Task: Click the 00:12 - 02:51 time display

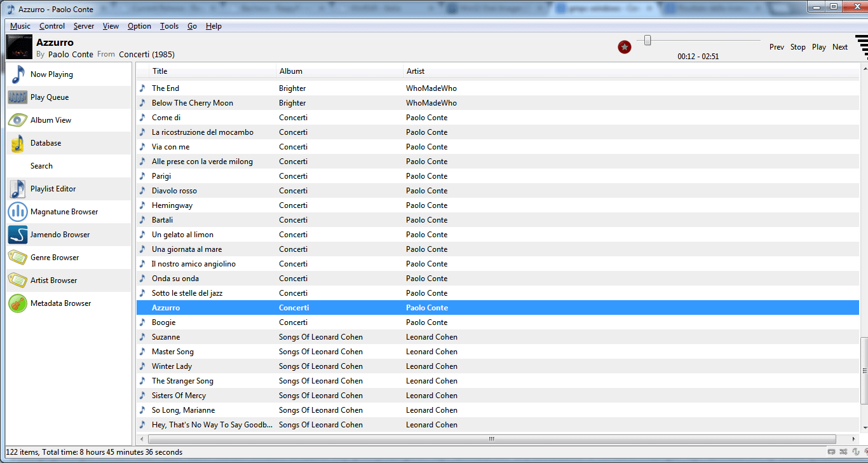Action: click(698, 57)
